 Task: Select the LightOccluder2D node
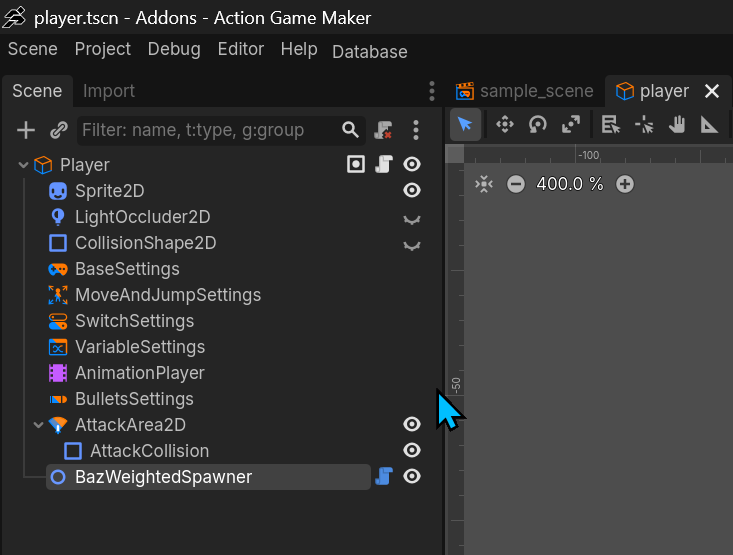click(x=143, y=217)
